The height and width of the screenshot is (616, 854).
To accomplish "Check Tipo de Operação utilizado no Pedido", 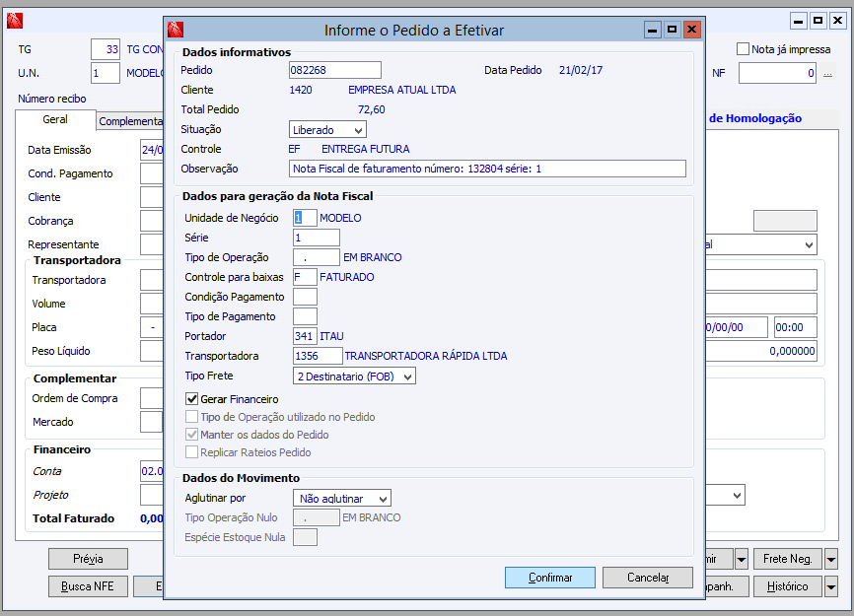I will point(191,417).
